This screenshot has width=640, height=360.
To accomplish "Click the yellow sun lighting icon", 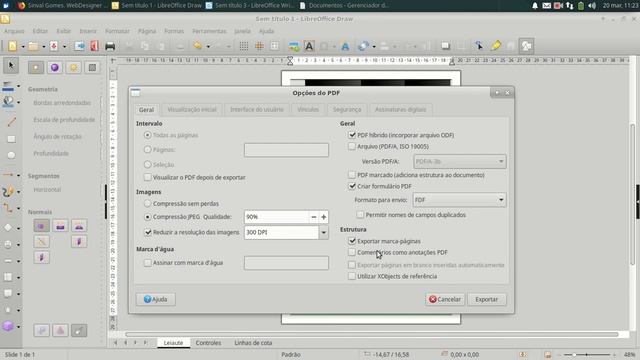I will click(73, 68).
